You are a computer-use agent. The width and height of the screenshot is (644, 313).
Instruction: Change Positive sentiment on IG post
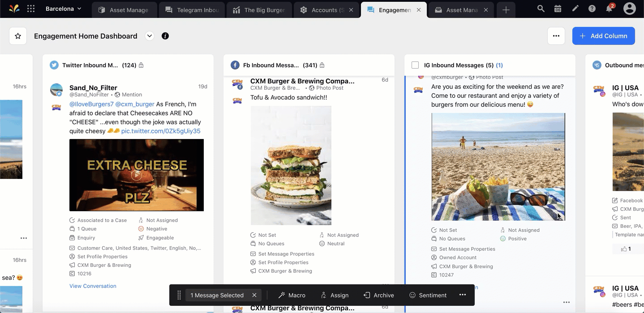[513, 239]
